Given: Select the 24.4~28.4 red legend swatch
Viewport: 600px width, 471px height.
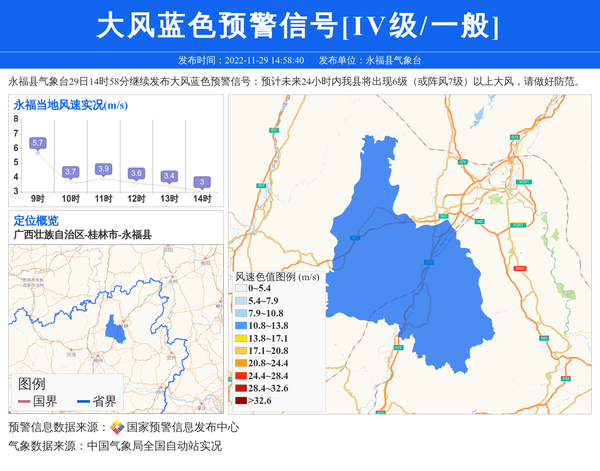Looking at the screenshot, I should (x=241, y=376).
